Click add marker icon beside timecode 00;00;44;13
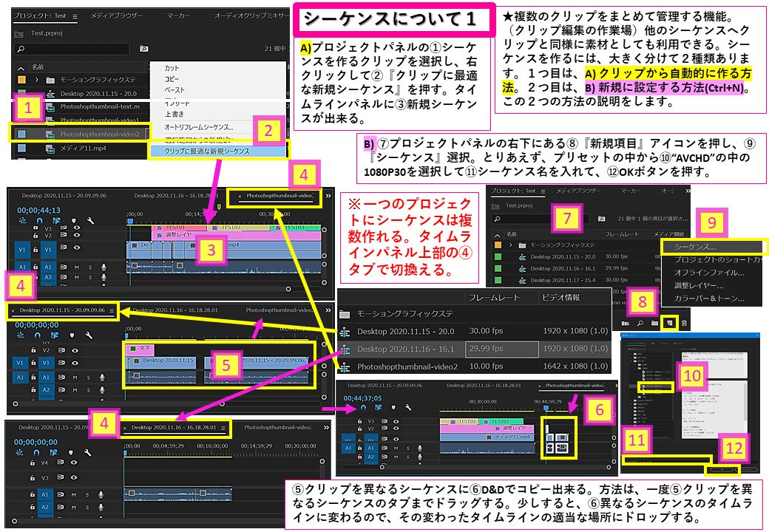769x532 pixels. (72, 222)
